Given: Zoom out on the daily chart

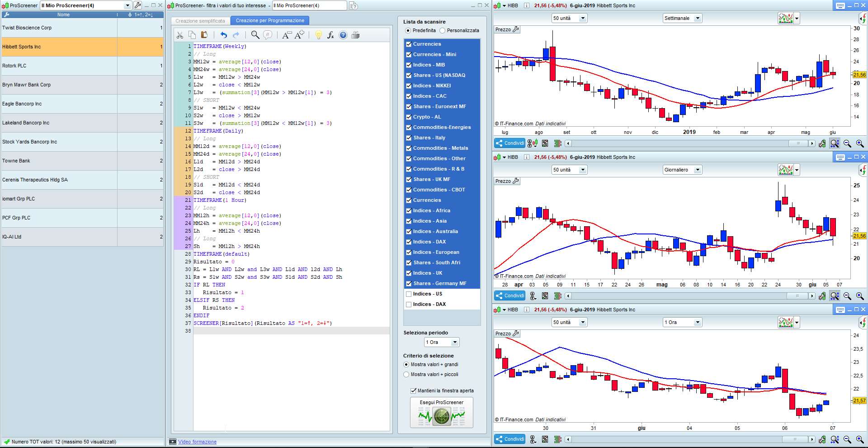Looking at the screenshot, I should [x=847, y=296].
